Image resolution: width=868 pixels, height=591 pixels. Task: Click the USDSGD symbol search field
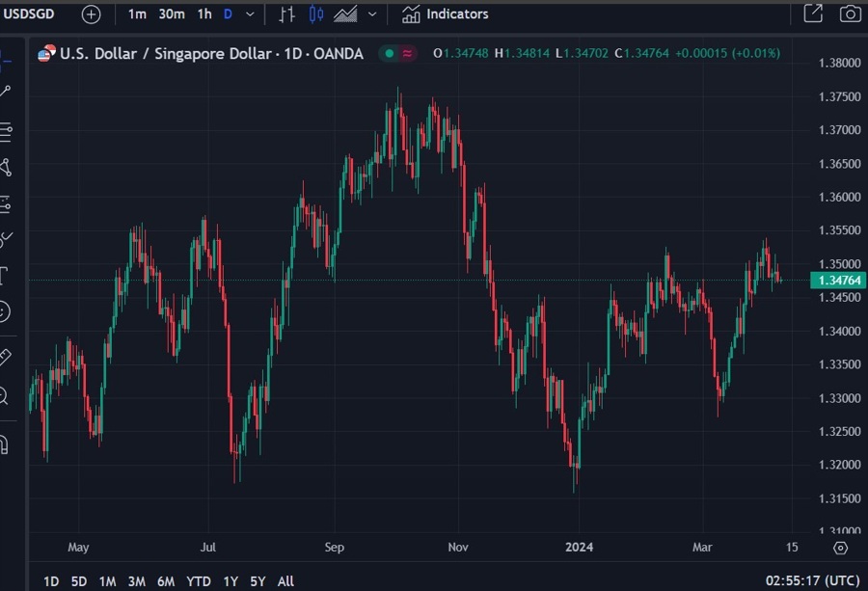point(29,13)
